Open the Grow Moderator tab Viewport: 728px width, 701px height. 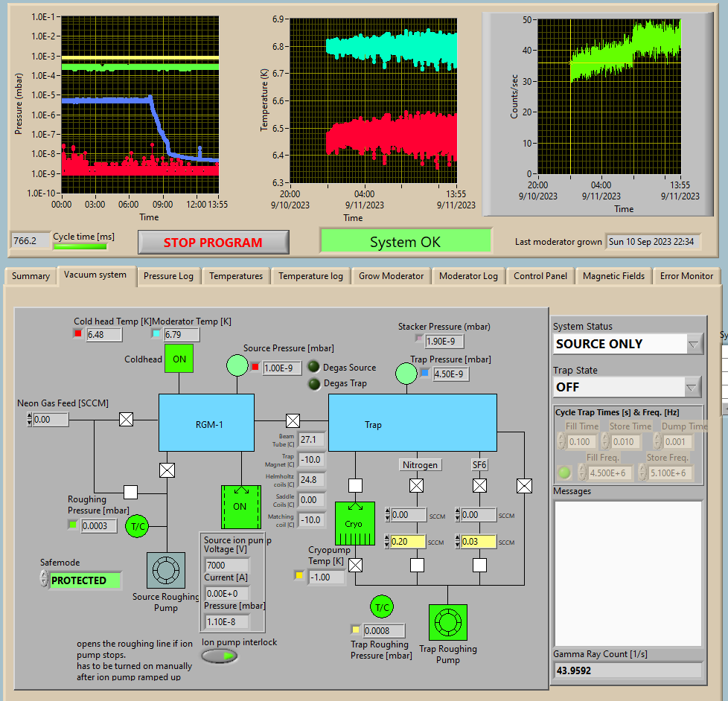(x=391, y=276)
